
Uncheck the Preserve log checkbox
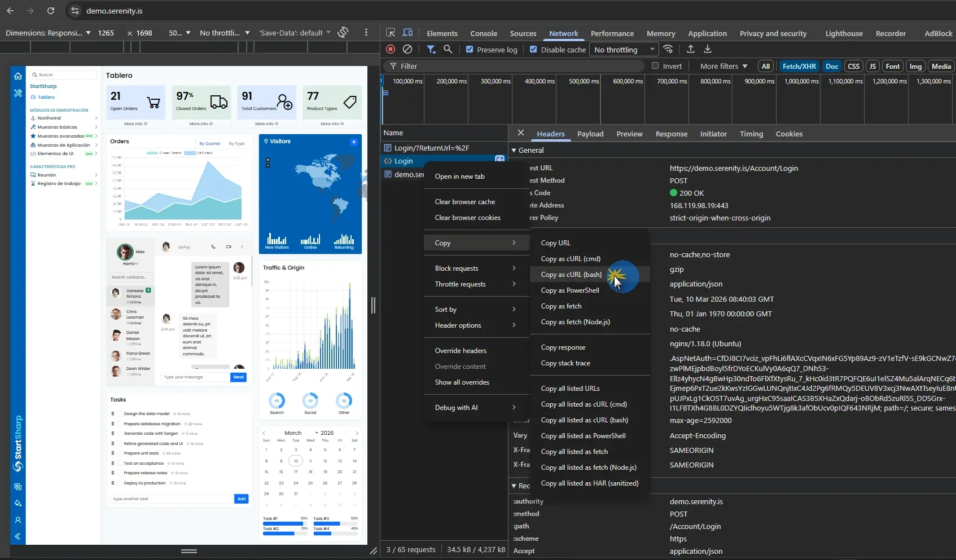[470, 50]
